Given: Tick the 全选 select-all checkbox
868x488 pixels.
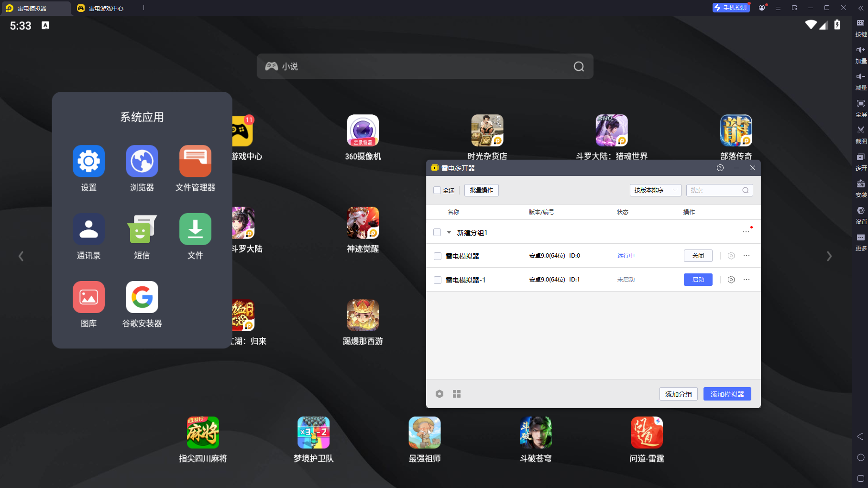Looking at the screenshot, I should (x=437, y=190).
